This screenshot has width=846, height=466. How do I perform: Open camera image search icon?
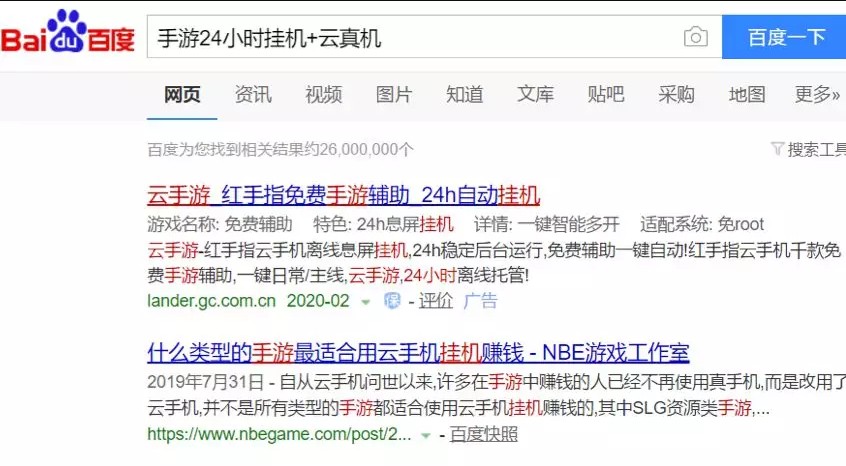tap(695, 37)
